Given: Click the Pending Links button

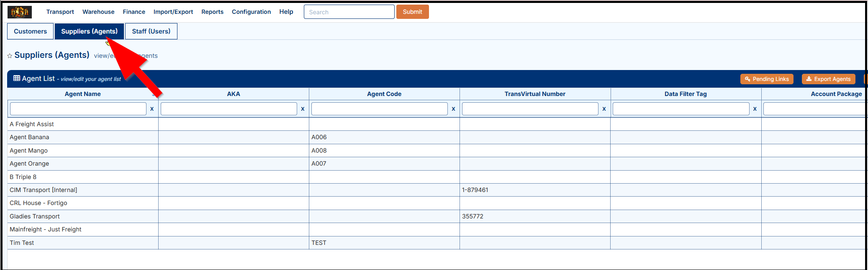Looking at the screenshot, I should pos(766,79).
